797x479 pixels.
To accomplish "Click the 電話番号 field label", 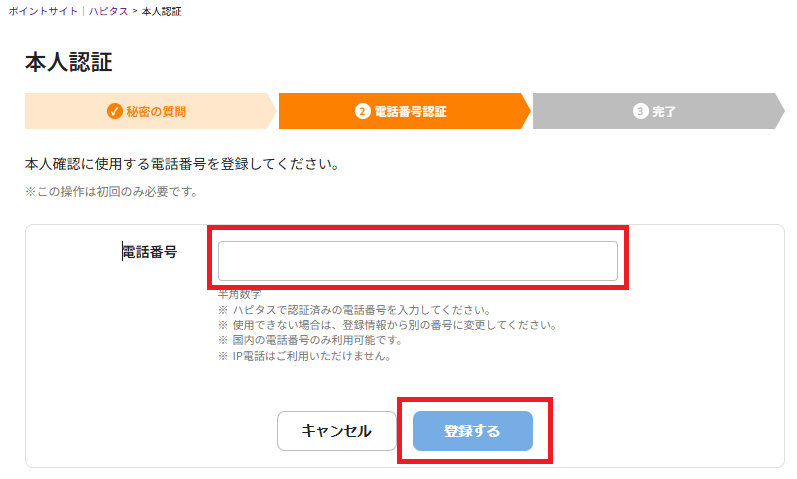I will click(150, 252).
